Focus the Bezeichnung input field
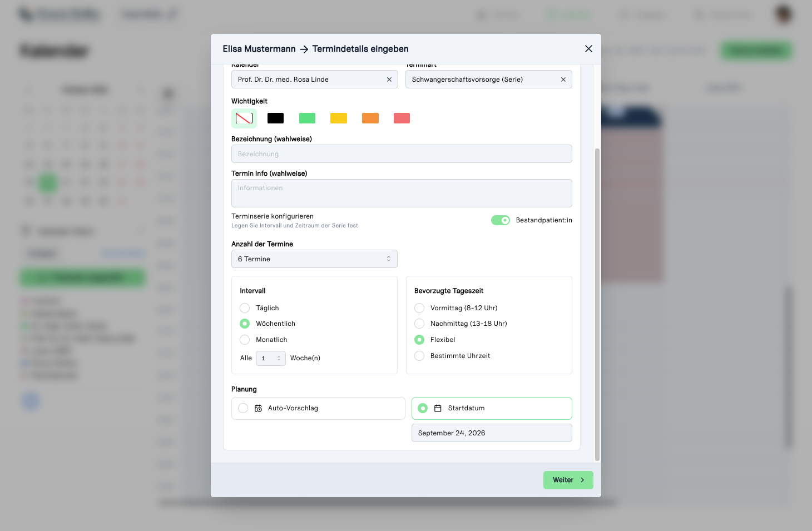Image resolution: width=812 pixels, height=531 pixels. 402,154
